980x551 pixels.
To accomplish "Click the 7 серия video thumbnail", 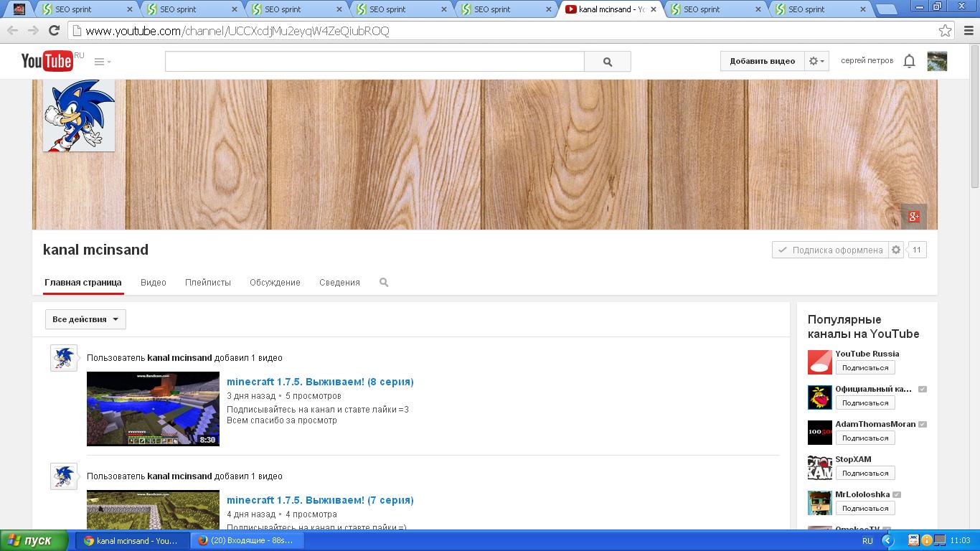I will tap(153, 510).
